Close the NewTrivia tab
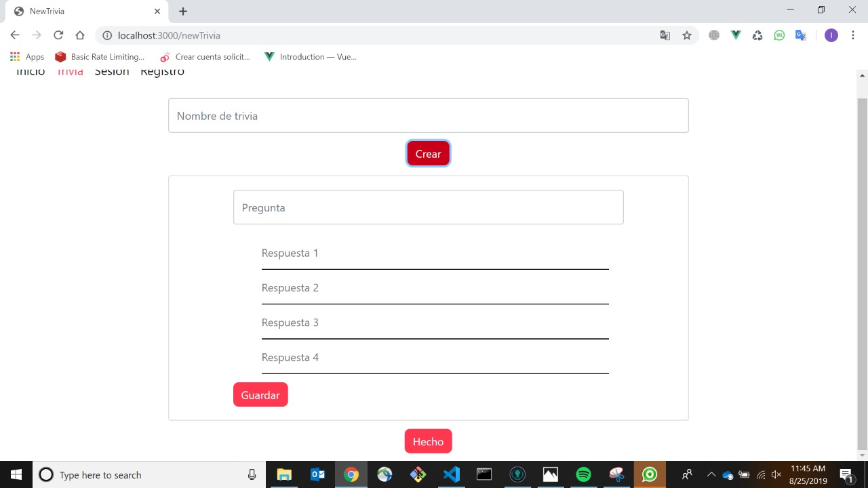 [x=157, y=11]
